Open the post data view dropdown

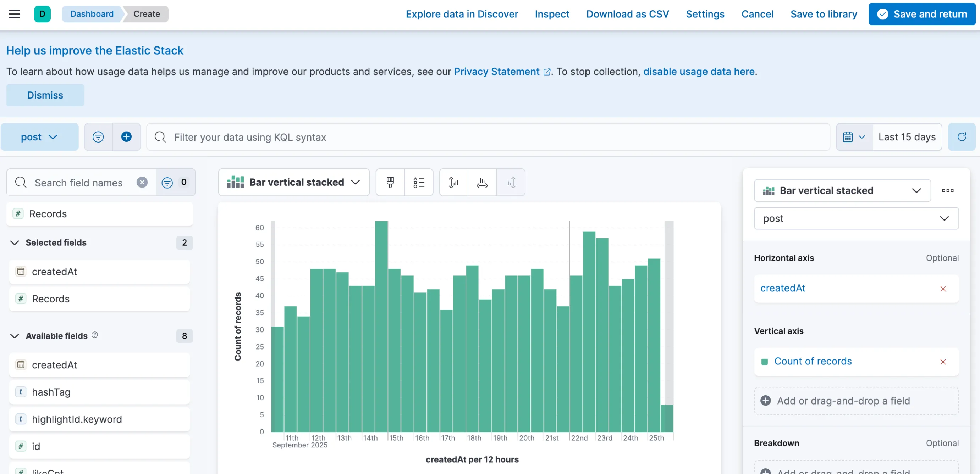(40, 137)
